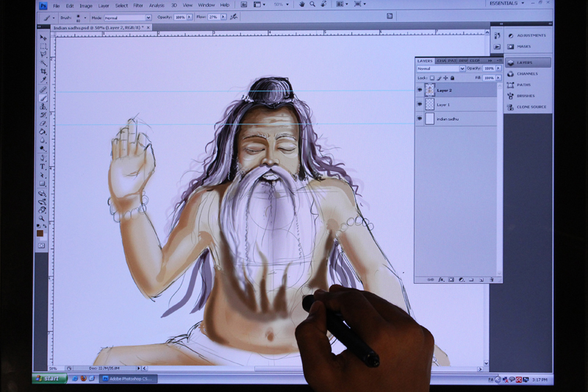Viewport: 588px width, 392px height.
Task: Select the Crop tool
Action: pyautogui.click(x=43, y=71)
